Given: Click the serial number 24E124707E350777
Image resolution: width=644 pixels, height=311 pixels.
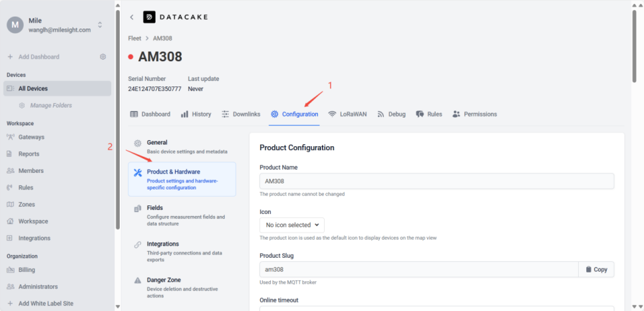Looking at the screenshot, I should (x=154, y=88).
